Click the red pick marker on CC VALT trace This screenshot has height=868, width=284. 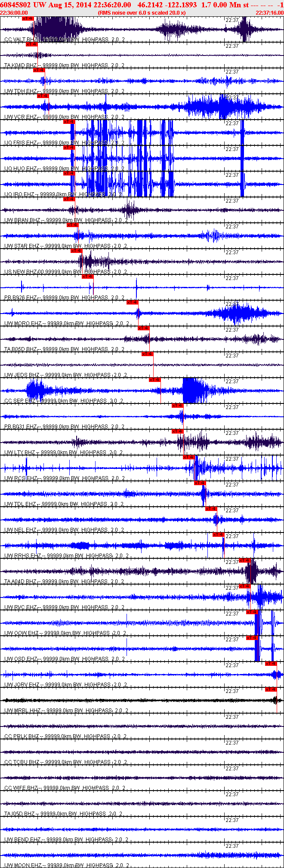(28, 19)
